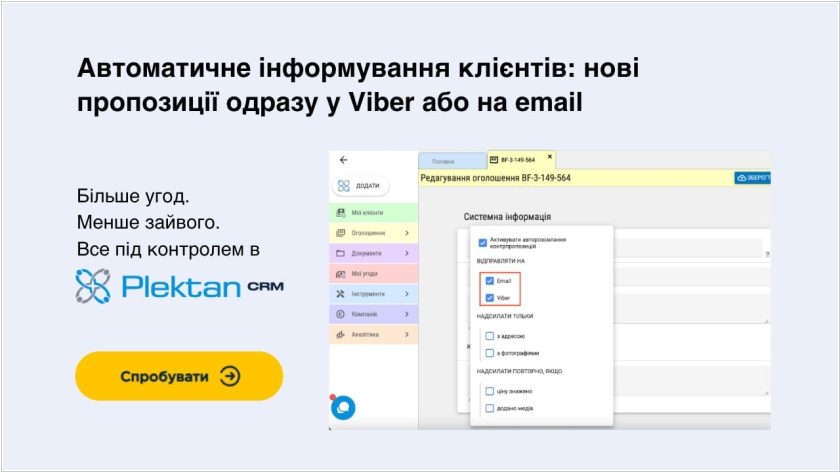Screen dimensions: 840x472
Task: Open Аналітика sidebar section
Action: point(373,334)
